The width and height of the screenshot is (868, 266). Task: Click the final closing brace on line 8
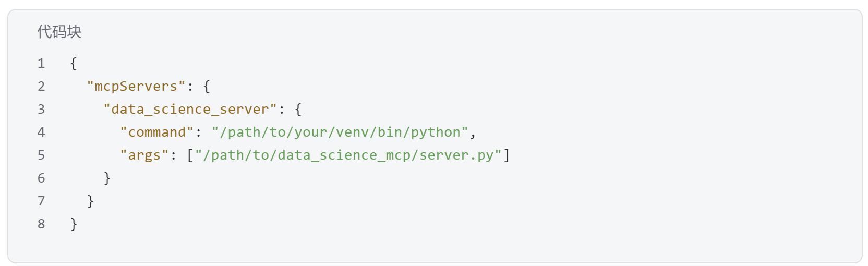click(74, 224)
